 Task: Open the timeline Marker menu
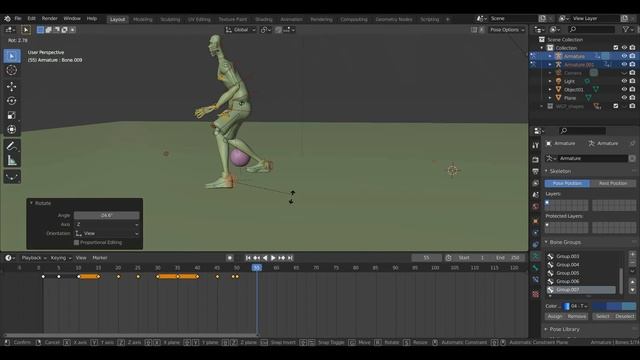click(100, 258)
